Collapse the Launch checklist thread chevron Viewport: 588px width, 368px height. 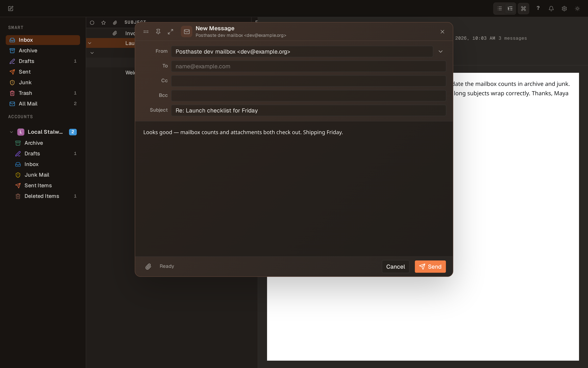pos(90,43)
